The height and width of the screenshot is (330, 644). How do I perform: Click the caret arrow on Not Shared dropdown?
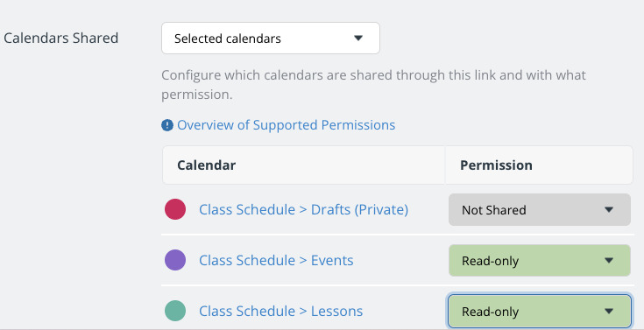tap(609, 210)
